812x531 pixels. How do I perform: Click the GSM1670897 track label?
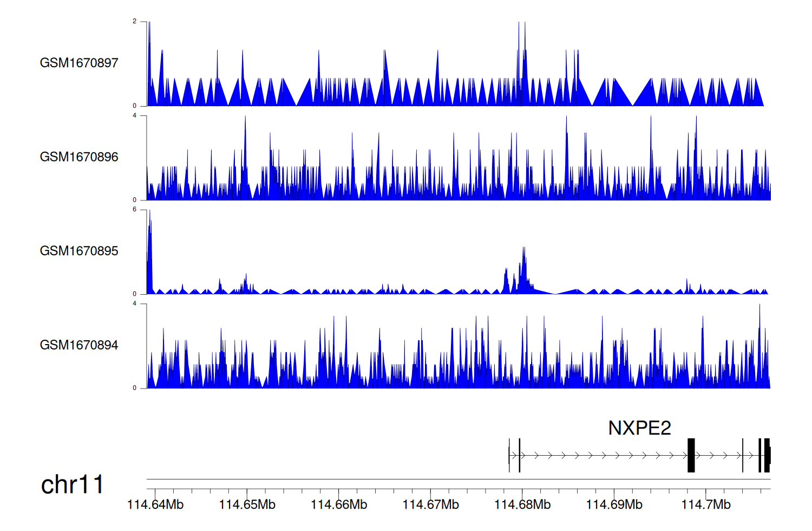(x=79, y=63)
